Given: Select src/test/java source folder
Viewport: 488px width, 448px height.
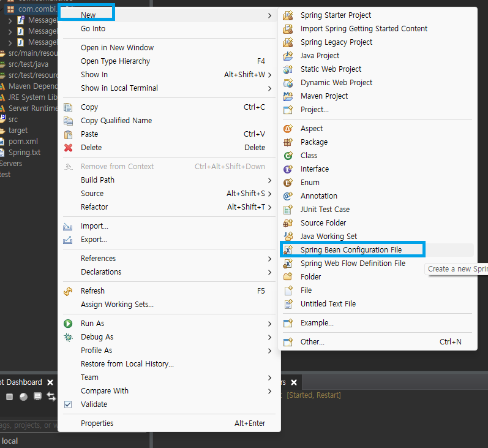Looking at the screenshot, I should tap(28, 64).
